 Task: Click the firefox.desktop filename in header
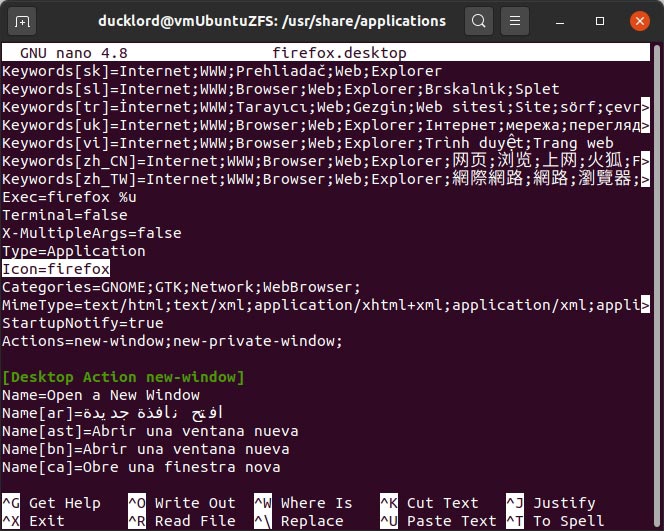tap(339, 53)
